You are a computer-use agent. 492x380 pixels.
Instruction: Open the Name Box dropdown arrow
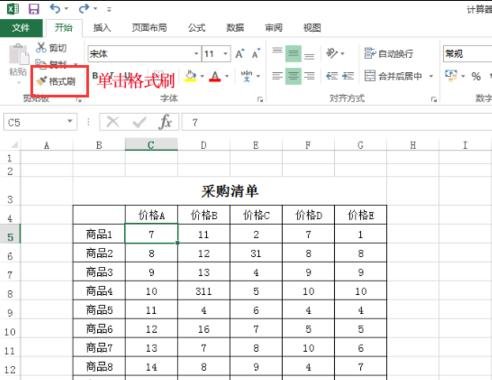tap(70, 121)
